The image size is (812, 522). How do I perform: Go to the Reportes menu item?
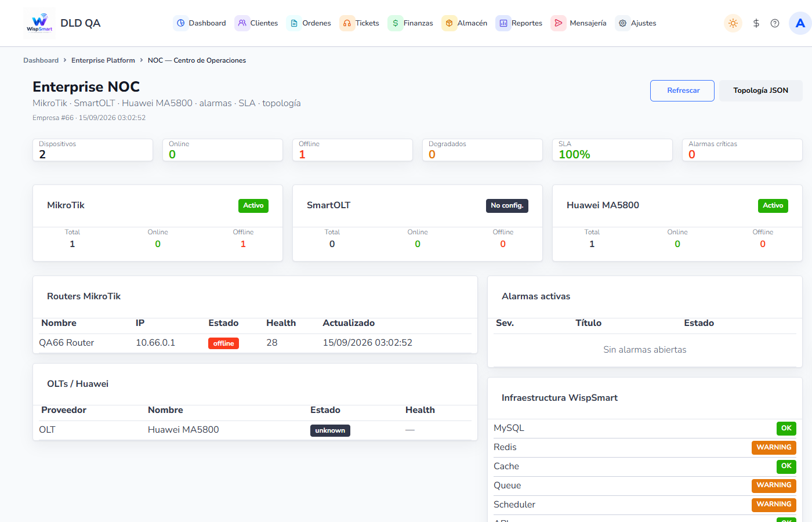pos(519,23)
